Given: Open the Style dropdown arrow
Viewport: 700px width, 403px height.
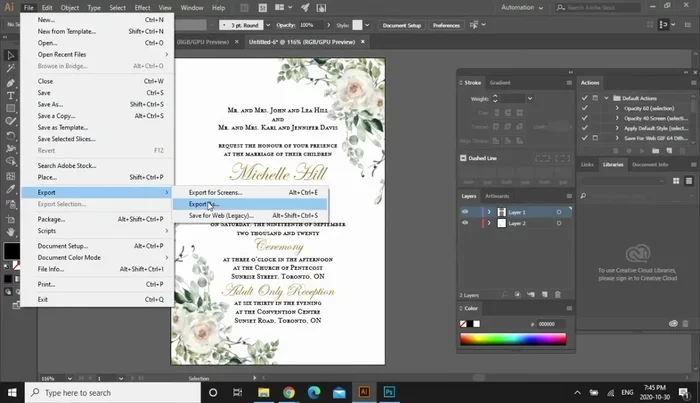Looking at the screenshot, I should 367,25.
